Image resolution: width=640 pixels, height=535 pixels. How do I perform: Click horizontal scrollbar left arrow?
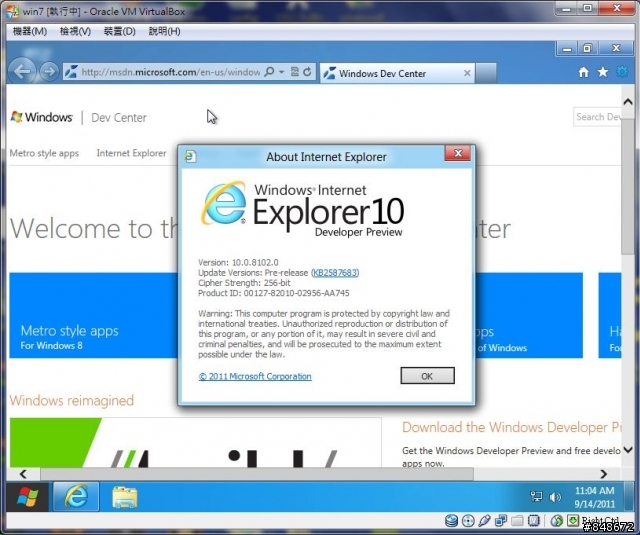click(23, 474)
